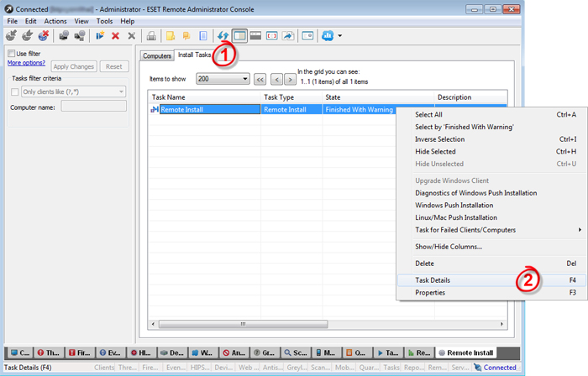Viewport: 588px width, 376px height.
Task: Click the orange speech bubbles toolbar icon
Action: pyautogui.click(x=186, y=36)
